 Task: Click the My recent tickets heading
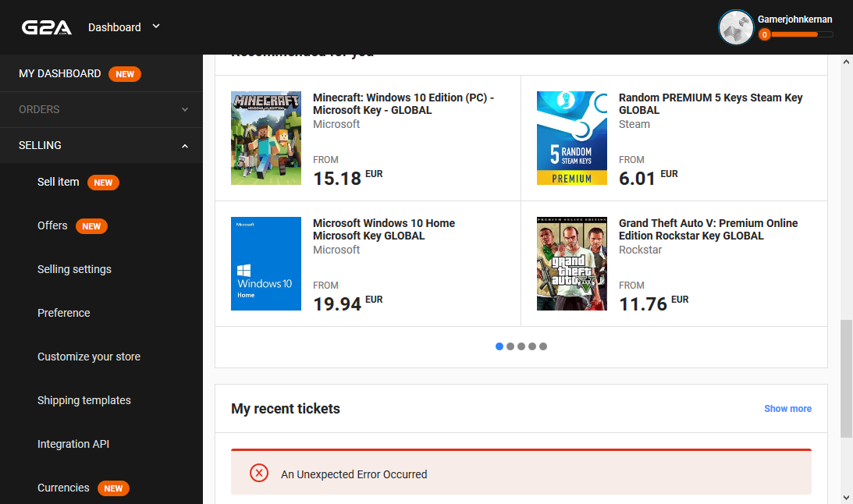(286, 409)
